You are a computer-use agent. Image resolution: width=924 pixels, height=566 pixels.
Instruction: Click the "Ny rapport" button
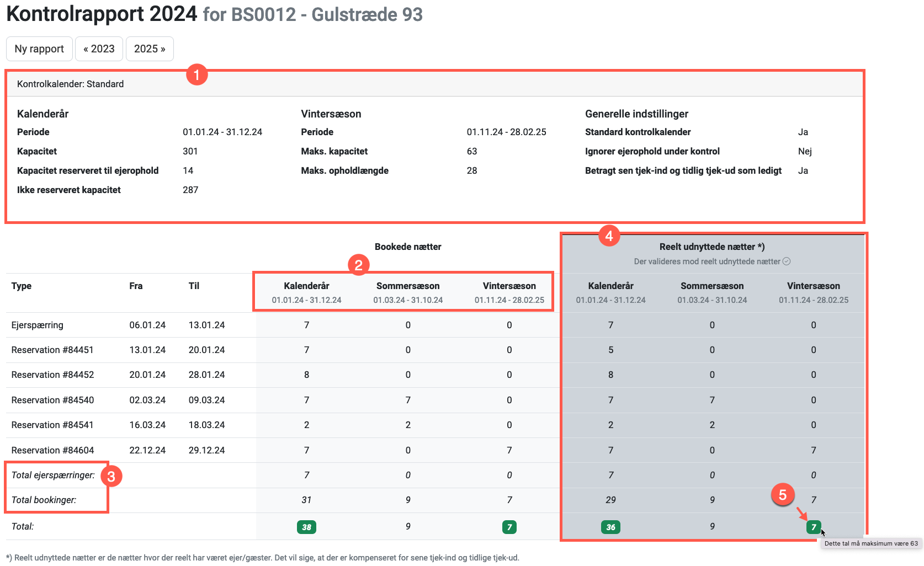[x=39, y=49]
